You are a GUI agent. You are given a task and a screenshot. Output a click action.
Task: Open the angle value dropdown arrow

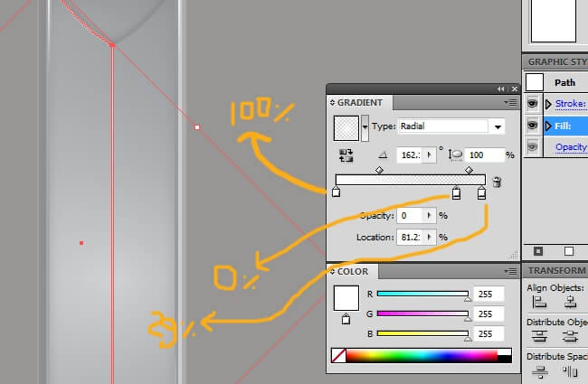(430, 155)
